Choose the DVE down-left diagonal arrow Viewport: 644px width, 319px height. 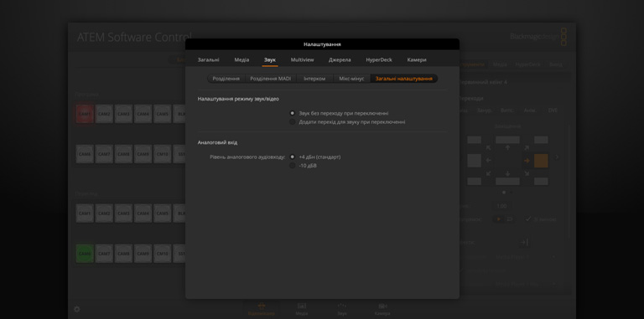click(x=488, y=173)
